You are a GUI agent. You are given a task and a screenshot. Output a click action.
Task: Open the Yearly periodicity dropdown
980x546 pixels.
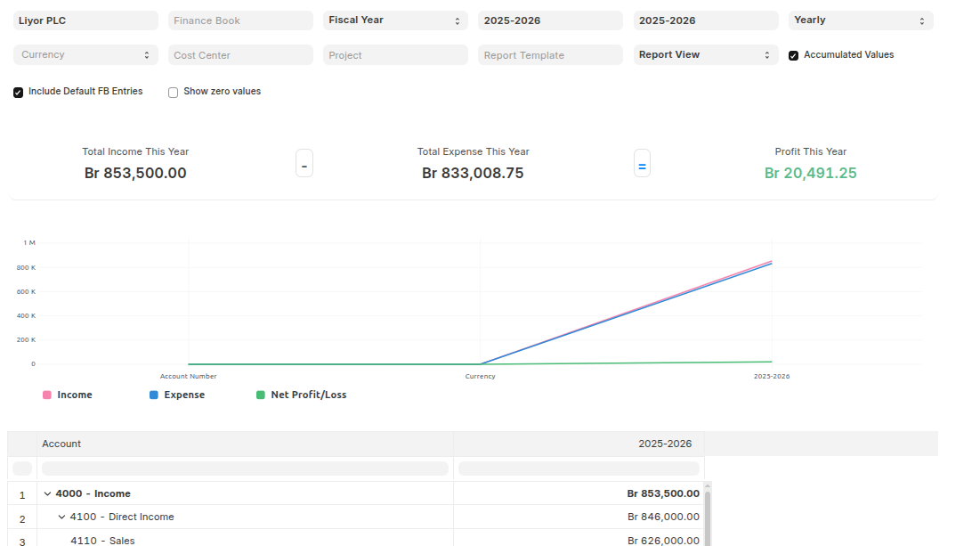click(x=861, y=20)
